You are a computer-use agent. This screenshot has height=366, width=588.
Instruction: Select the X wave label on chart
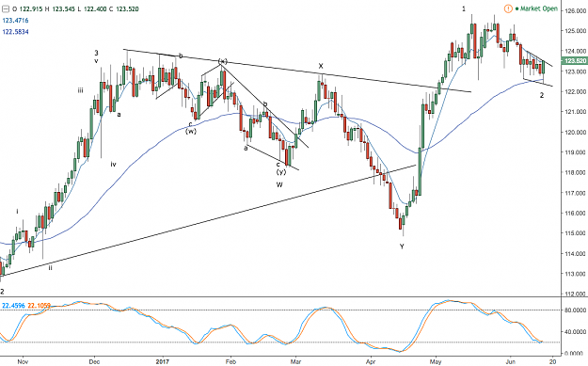tap(321, 66)
